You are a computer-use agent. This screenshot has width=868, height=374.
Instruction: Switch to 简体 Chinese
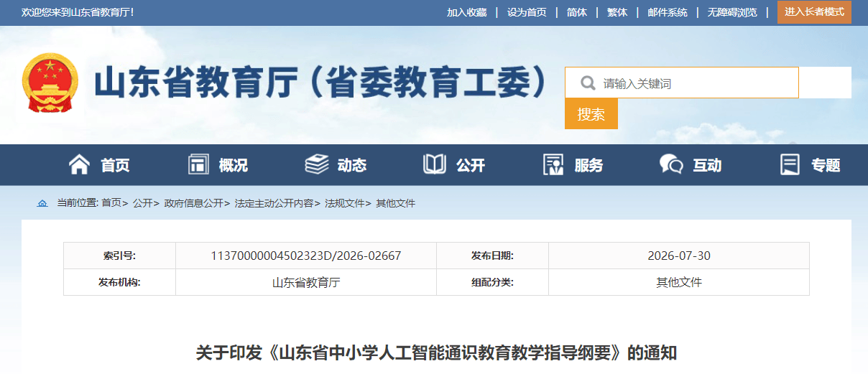point(576,12)
